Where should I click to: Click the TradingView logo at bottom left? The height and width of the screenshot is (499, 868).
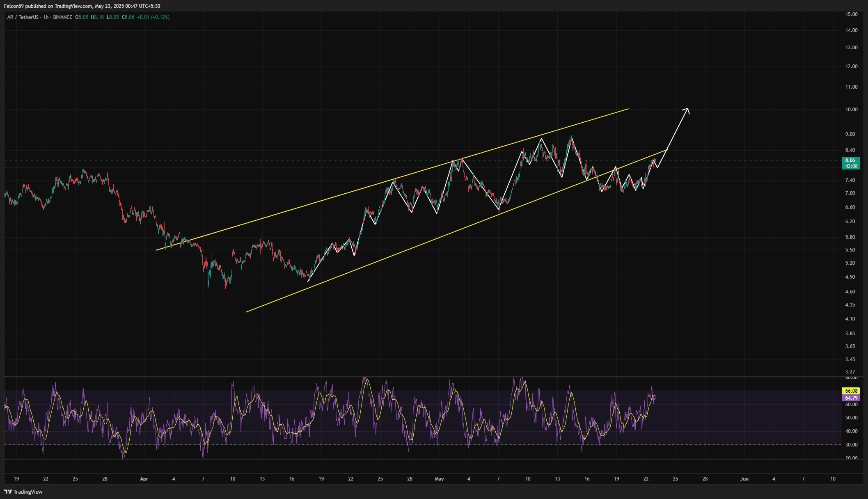23,492
